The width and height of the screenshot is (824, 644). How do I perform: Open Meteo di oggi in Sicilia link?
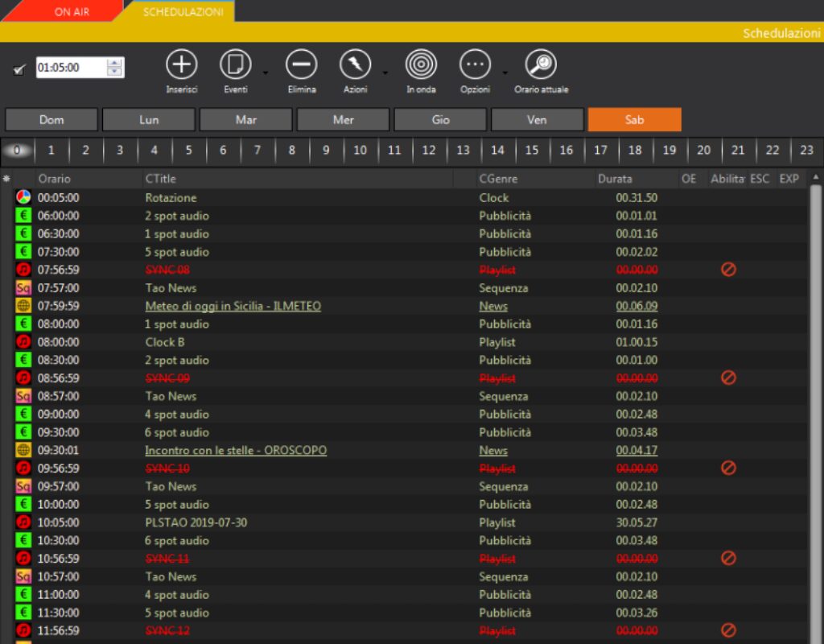click(x=233, y=306)
